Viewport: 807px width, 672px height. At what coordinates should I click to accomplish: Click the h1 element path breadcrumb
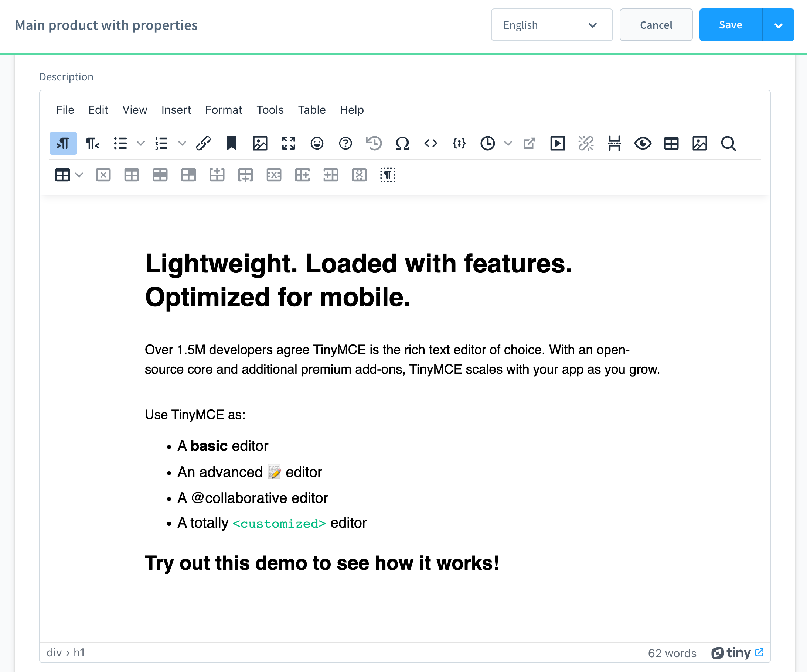tap(79, 652)
